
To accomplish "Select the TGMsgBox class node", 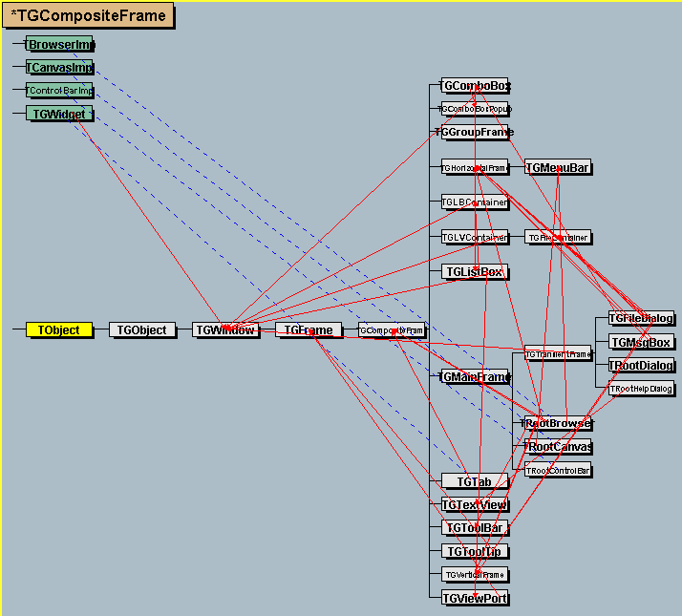I will (642, 342).
